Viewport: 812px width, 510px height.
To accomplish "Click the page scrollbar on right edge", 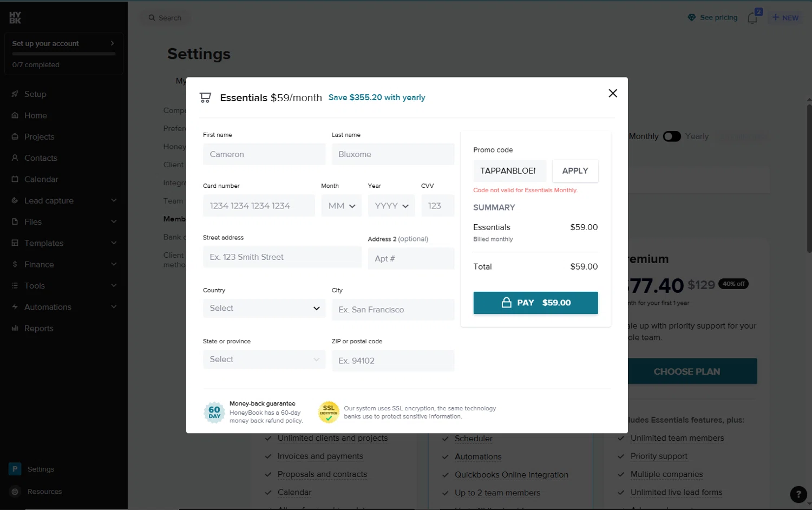I will coord(809,179).
